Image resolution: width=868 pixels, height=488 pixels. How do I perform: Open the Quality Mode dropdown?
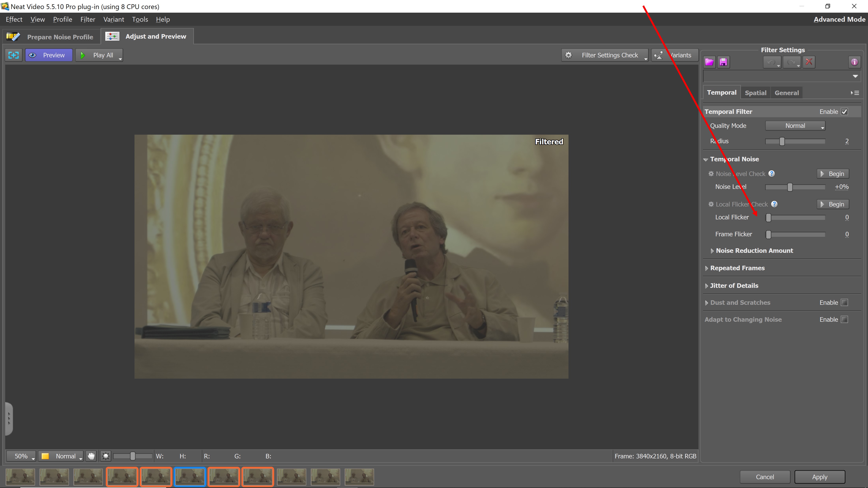(x=795, y=126)
